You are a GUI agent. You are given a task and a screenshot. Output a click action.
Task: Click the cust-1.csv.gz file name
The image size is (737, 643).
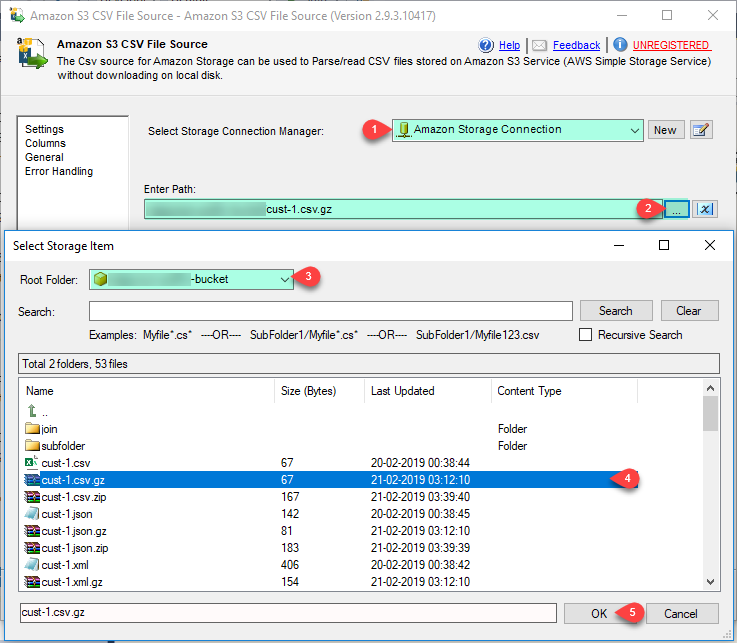pyautogui.click(x=73, y=480)
